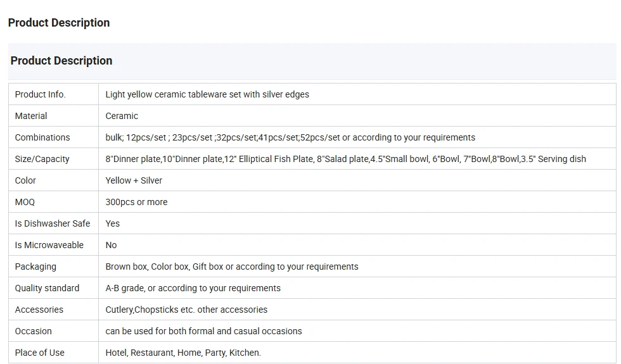The image size is (621, 364).
Task: Click the Material row label
Action: point(53,116)
